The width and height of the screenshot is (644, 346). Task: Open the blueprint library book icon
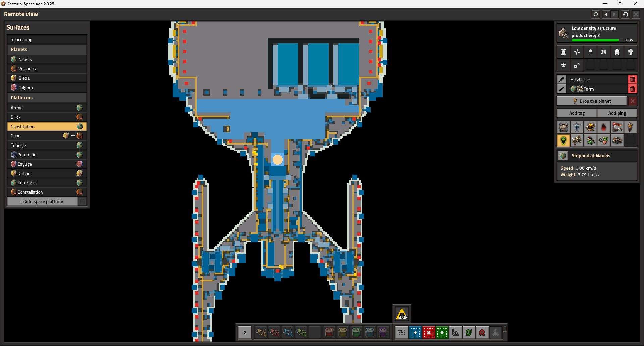pyautogui.click(x=603, y=52)
